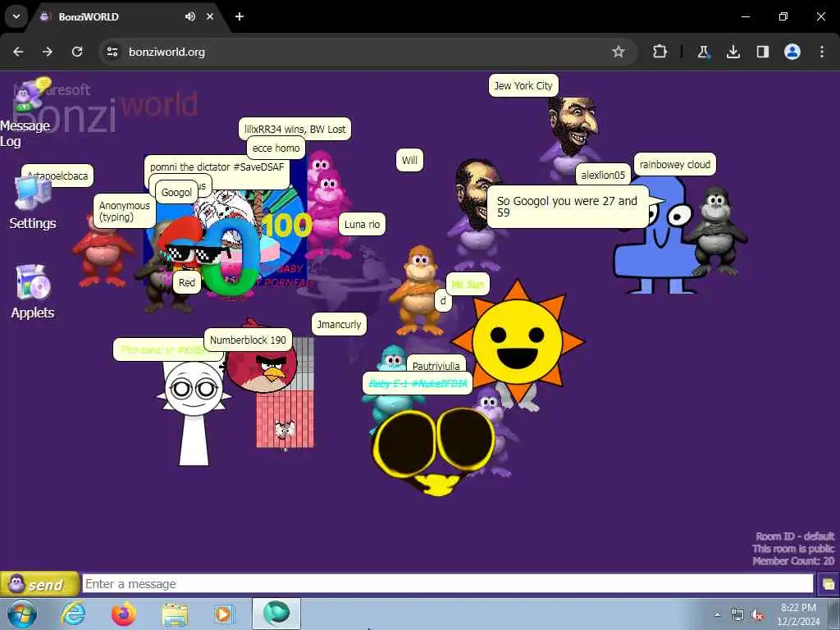This screenshot has width=840, height=630.
Task: Launch Internet Explorer from taskbar
Action: (x=73, y=614)
